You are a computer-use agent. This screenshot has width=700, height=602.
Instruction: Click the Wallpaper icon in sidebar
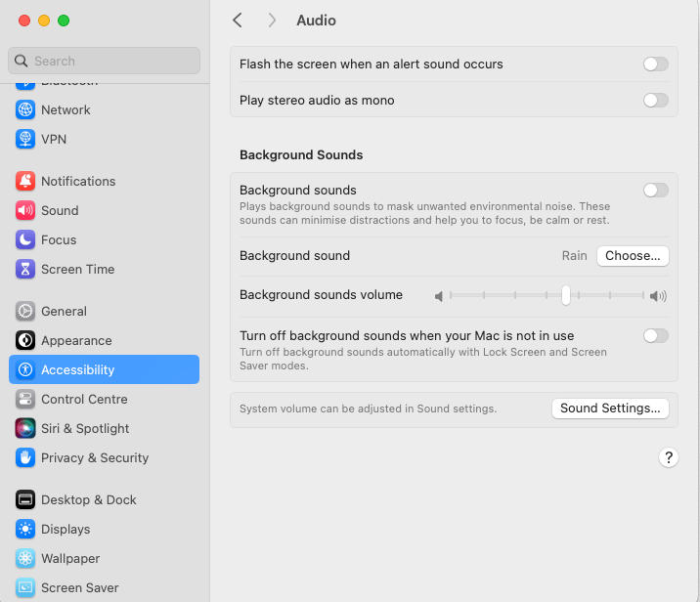[x=25, y=559]
